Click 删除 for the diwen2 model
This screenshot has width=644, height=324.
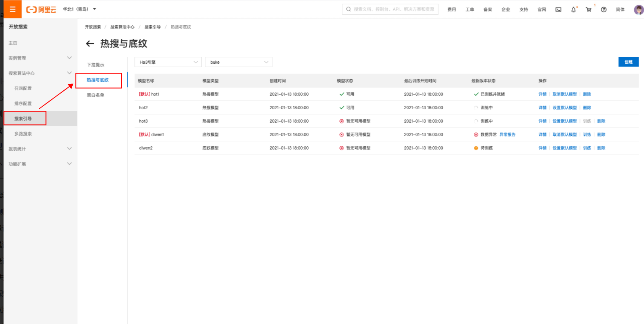tap(601, 148)
